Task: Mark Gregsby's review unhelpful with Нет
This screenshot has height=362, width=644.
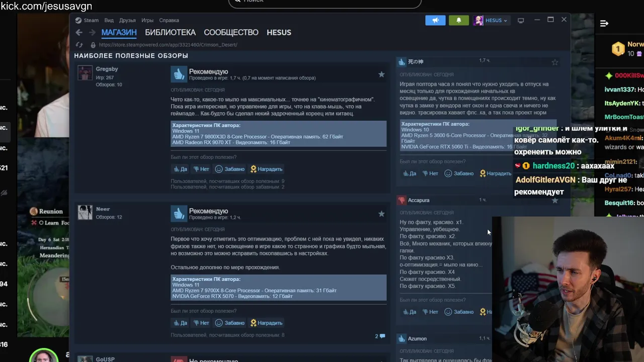Action: click(201, 169)
